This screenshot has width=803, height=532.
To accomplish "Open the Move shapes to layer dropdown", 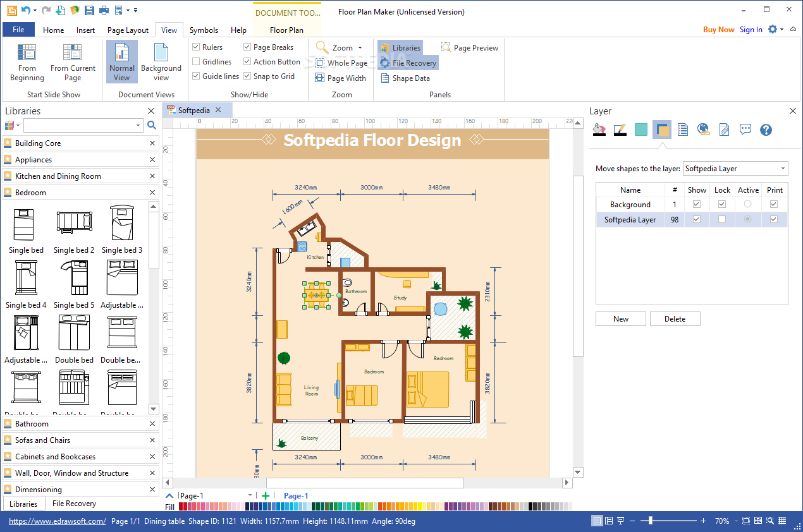I will point(783,169).
